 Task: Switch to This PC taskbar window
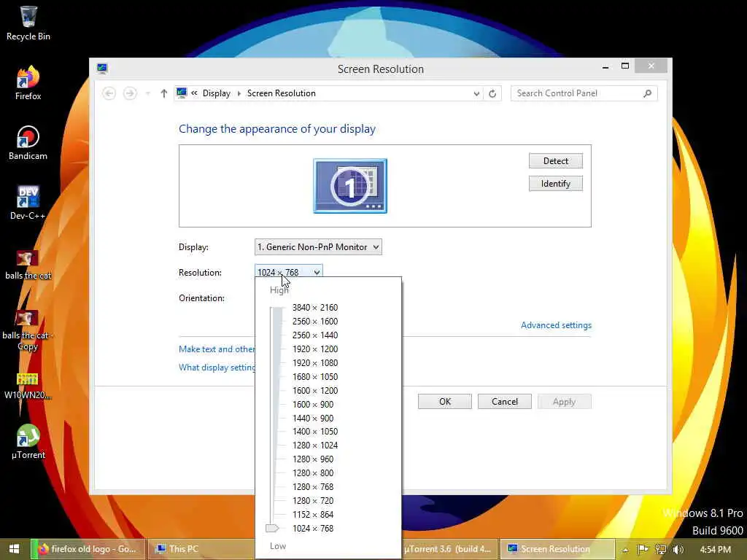(x=200, y=549)
